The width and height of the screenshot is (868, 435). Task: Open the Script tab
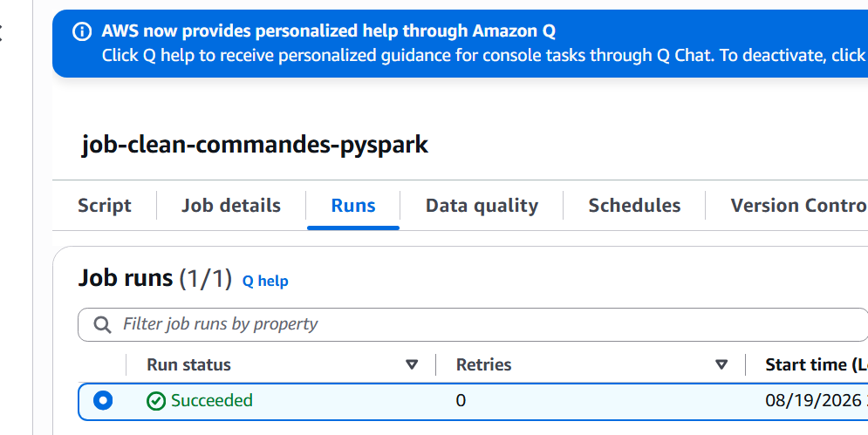pos(104,206)
